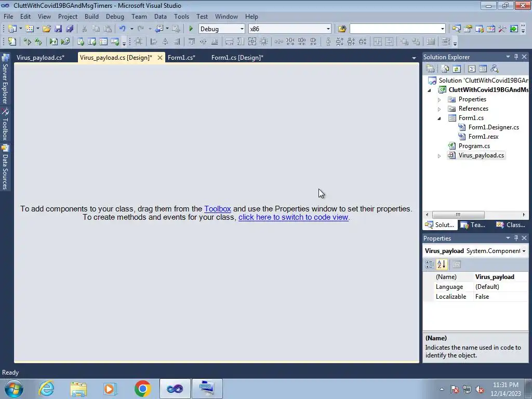Click the (Name) property value Virus_payload
Viewport: 532px width, 399px height.
click(500, 277)
